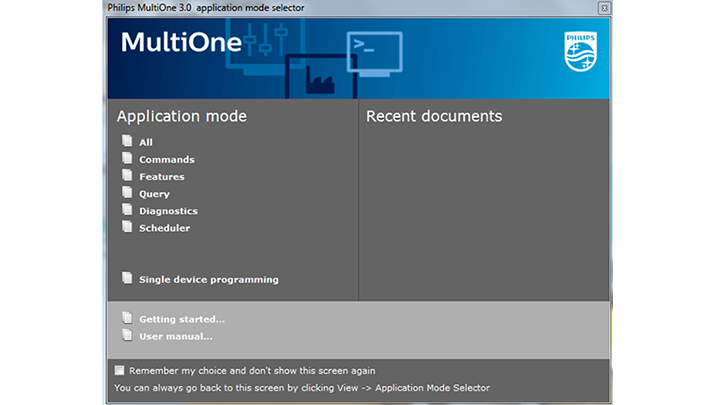Click the document icon beside All
720x405 pixels.
[127, 141]
